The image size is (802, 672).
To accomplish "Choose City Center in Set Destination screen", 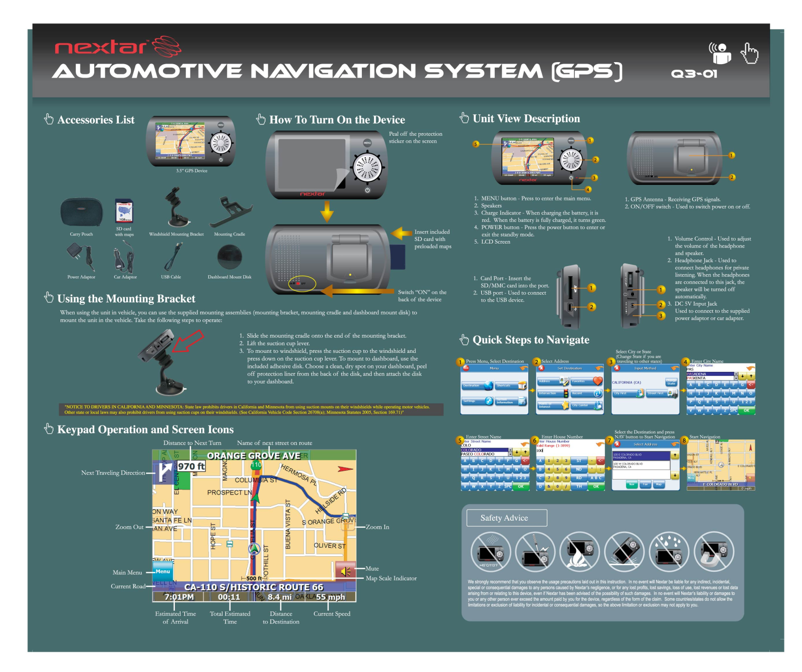I will pos(586,405).
